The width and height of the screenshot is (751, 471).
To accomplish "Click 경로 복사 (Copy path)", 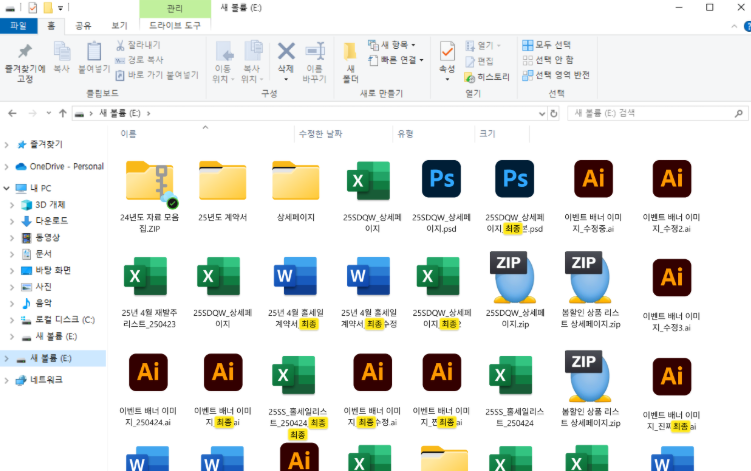I will click(x=139, y=60).
